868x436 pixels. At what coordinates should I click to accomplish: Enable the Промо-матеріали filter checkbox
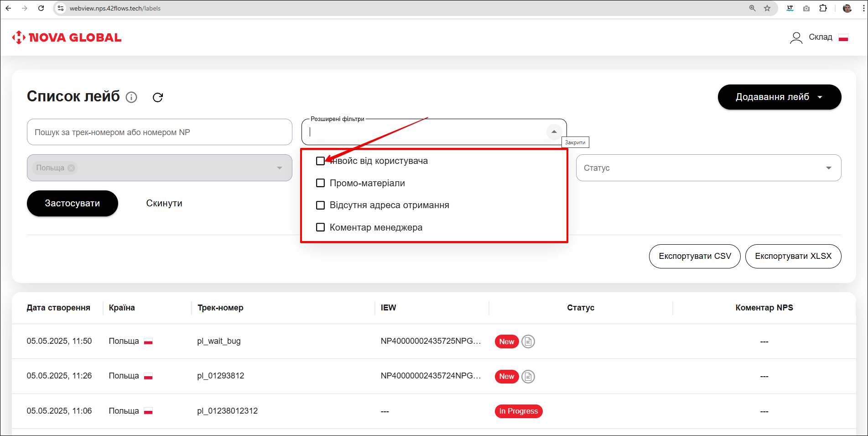point(321,183)
